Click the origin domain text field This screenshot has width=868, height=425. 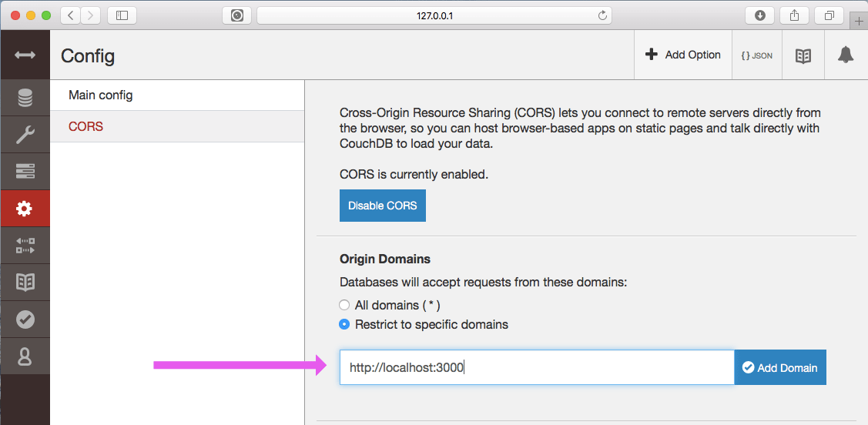536,368
